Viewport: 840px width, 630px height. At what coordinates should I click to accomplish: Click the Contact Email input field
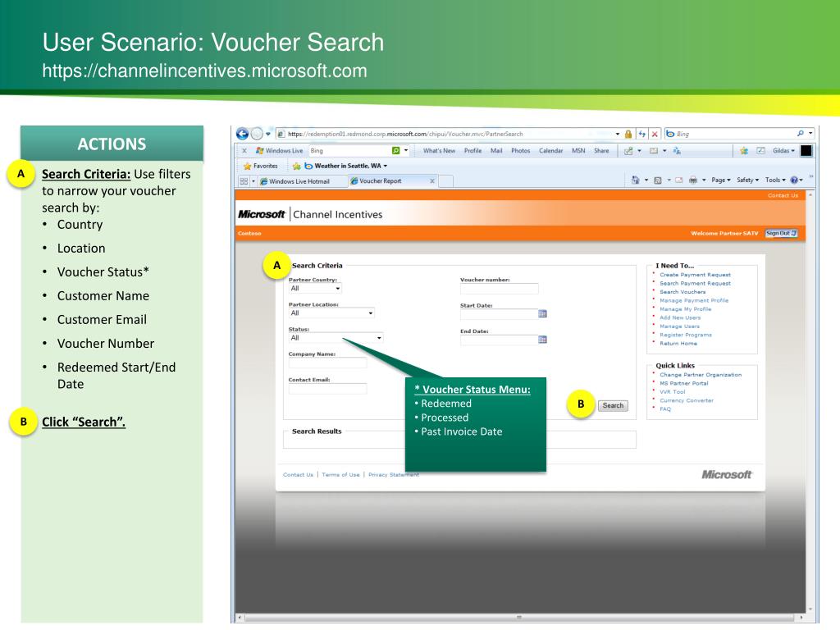[327, 388]
